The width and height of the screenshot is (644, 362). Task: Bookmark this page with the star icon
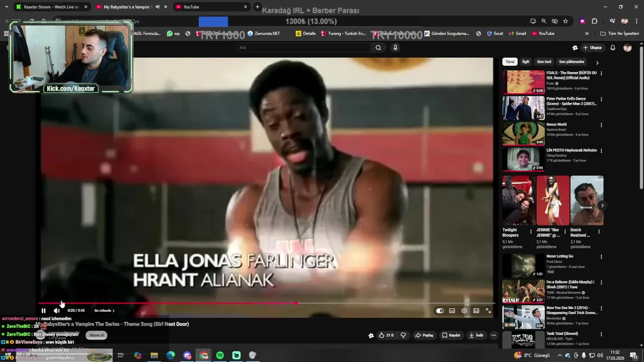566,21
